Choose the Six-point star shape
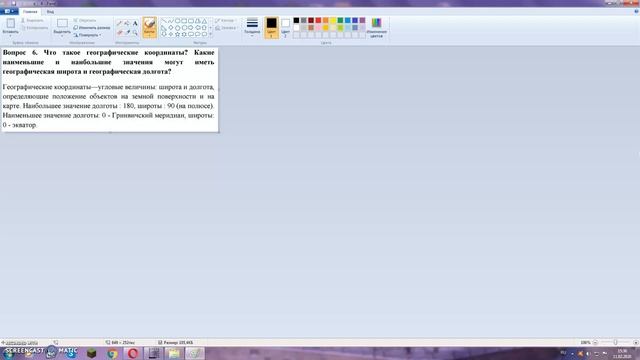 184,34
